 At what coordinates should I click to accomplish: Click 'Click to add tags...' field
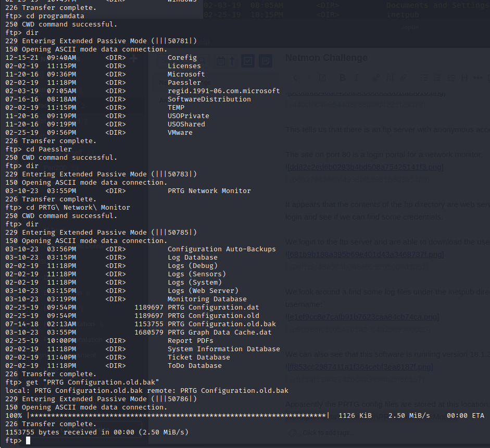(x=329, y=433)
